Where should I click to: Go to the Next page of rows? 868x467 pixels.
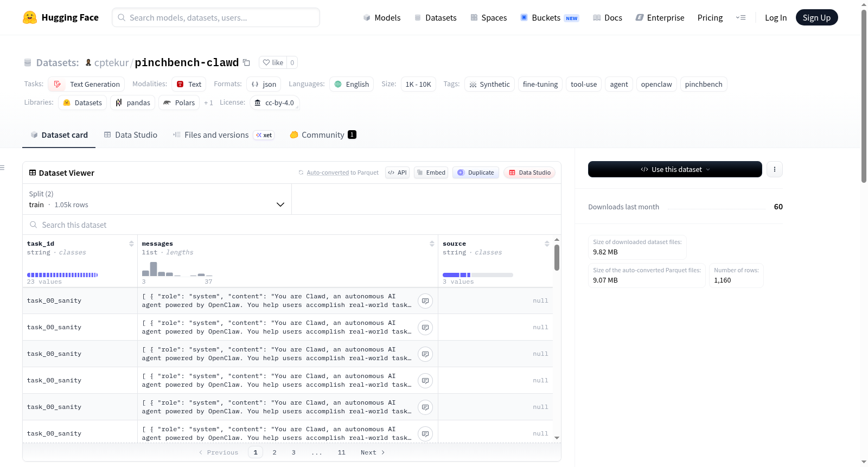pyautogui.click(x=373, y=452)
